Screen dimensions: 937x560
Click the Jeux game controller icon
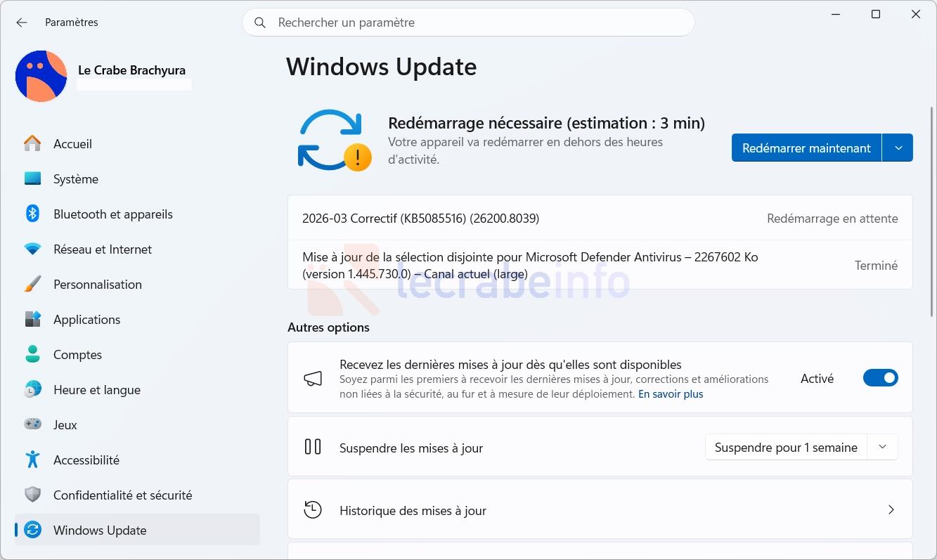(x=32, y=425)
